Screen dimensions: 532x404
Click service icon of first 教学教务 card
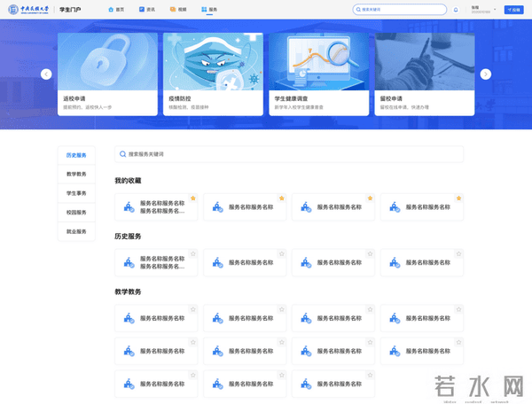coord(129,318)
